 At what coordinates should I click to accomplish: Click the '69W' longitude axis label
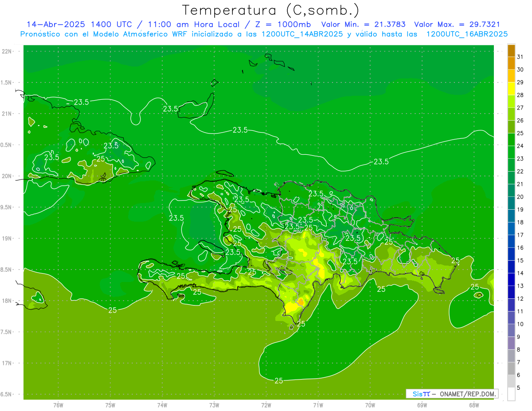coord(422,405)
